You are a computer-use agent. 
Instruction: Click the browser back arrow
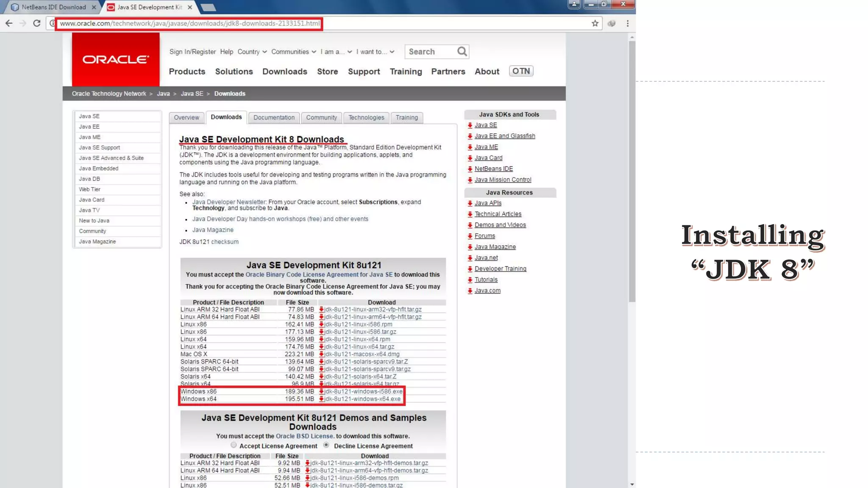(9, 23)
